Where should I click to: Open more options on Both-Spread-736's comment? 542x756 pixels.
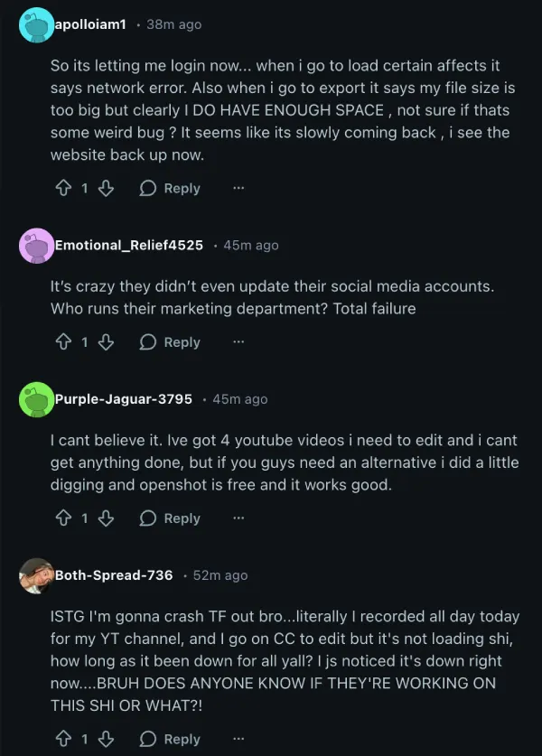click(238, 739)
